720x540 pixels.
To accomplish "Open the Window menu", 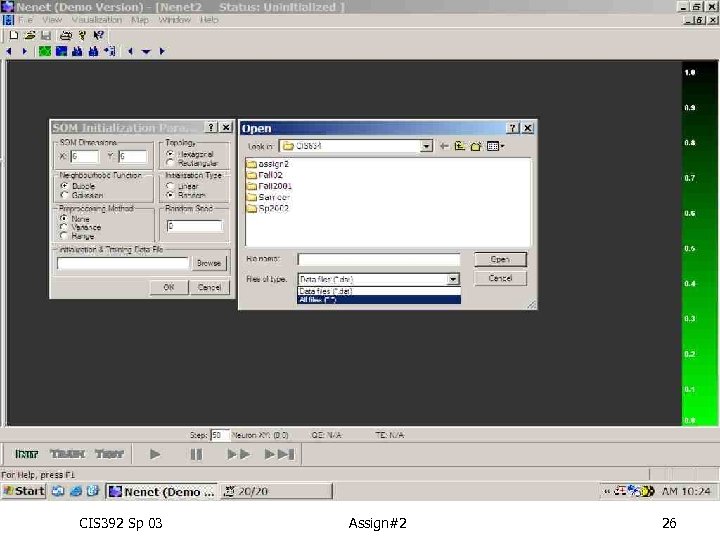I will click(x=174, y=20).
